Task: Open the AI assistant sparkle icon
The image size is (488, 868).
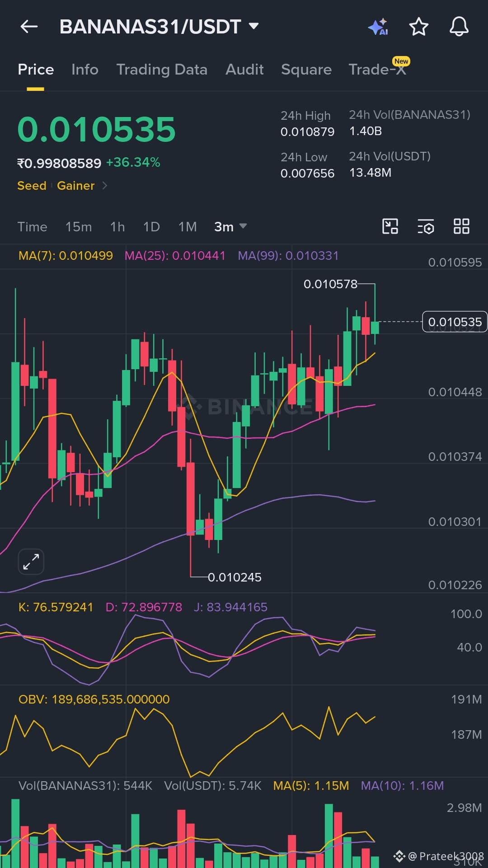Action: pyautogui.click(x=378, y=27)
